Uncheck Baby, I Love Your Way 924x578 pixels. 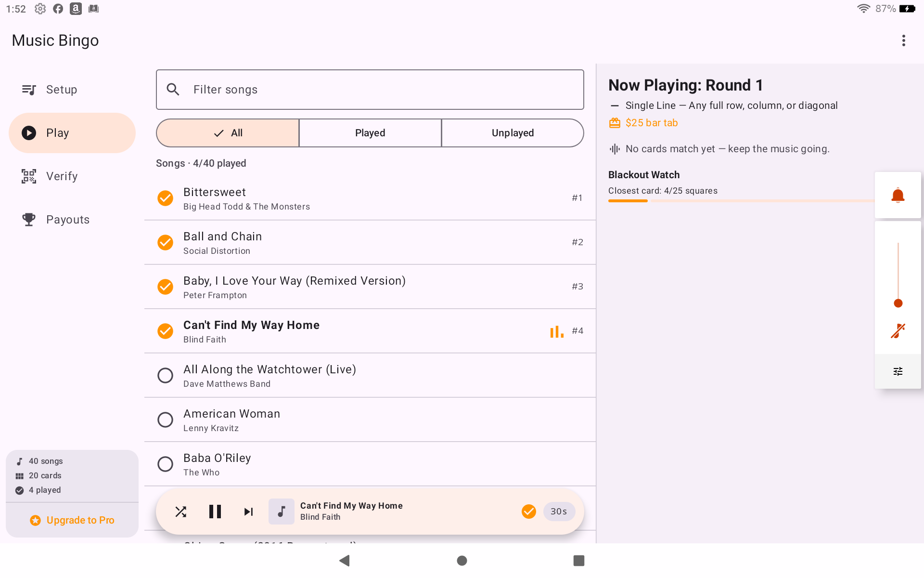pyautogui.click(x=166, y=287)
